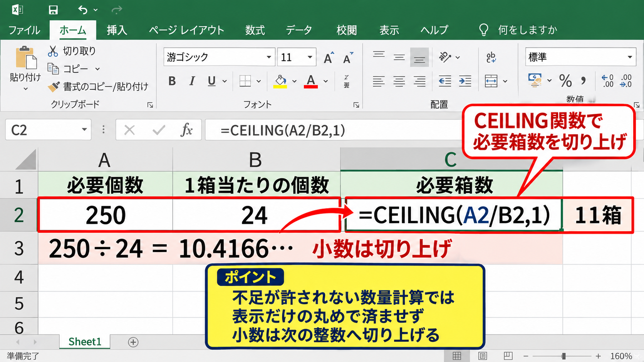Click the borders grid icon
This screenshot has width=644, height=362.
245,81
